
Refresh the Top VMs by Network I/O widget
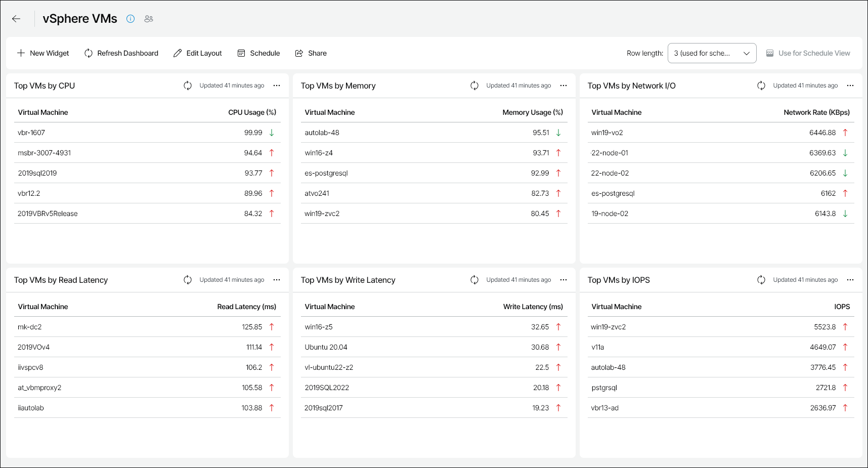(761, 86)
